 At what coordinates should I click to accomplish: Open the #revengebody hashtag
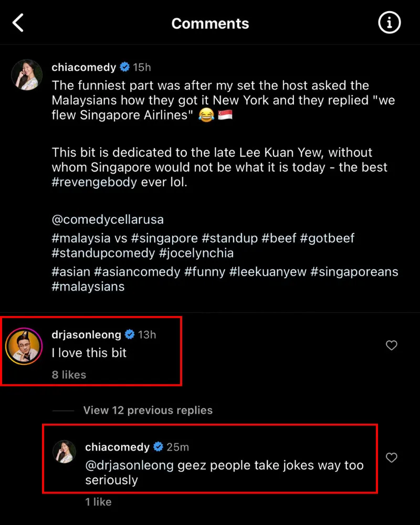(94, 183)
